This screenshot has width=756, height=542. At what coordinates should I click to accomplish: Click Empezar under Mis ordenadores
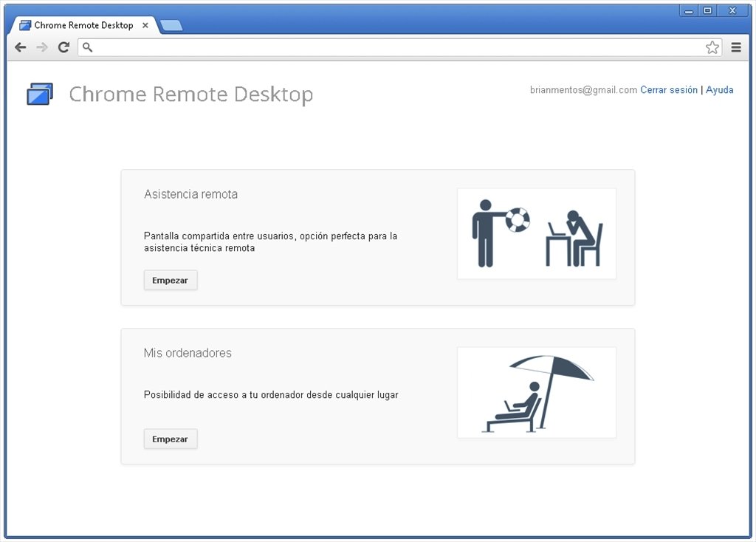[x=171, y=439]
